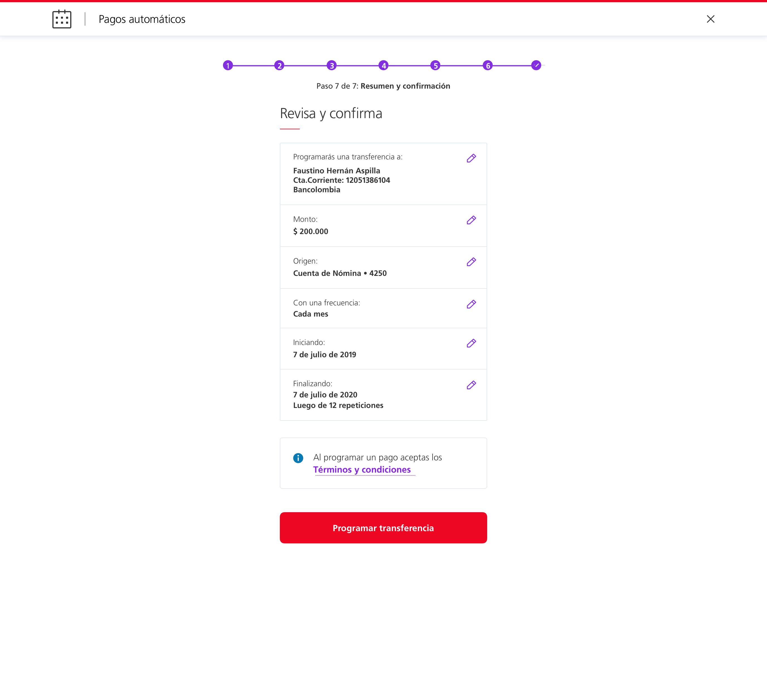Edit the Origen account pencil icon
767x700 pixels.
click(x=471, y=262)
